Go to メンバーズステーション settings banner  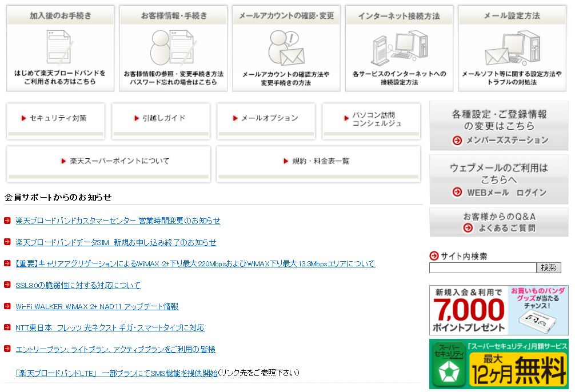[499, 126]
